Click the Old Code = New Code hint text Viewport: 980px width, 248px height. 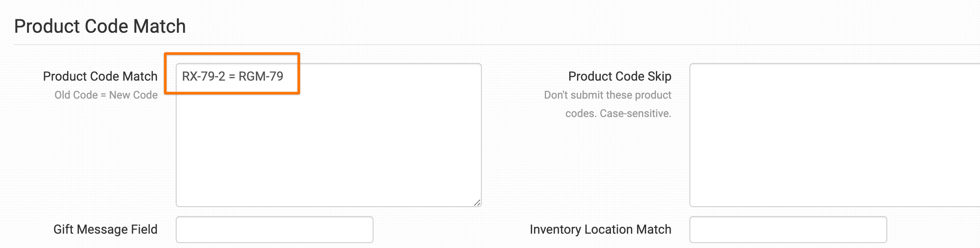(x=106, y=95)
